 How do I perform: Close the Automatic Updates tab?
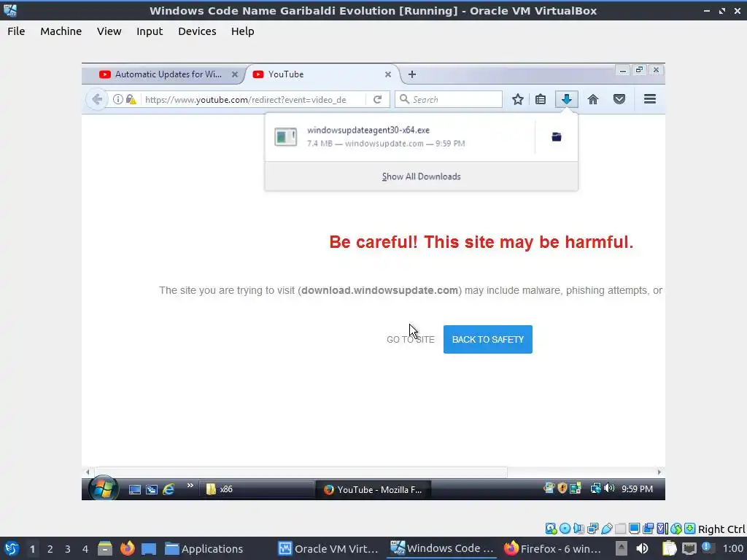[x=235, y=74]
